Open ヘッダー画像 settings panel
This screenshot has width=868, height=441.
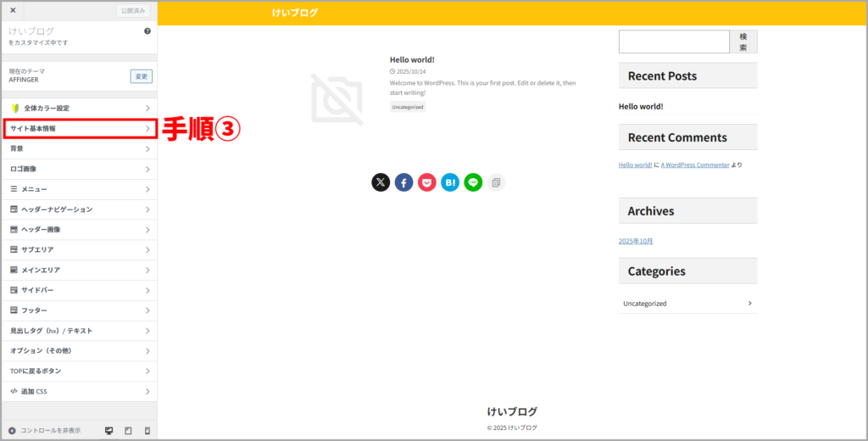(80, 229)
